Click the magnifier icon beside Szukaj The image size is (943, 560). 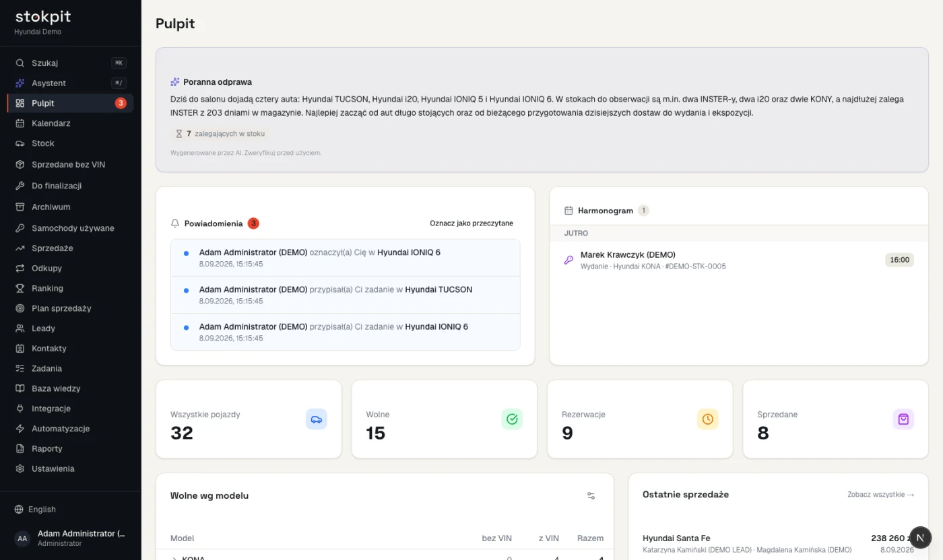click(20, 63)
